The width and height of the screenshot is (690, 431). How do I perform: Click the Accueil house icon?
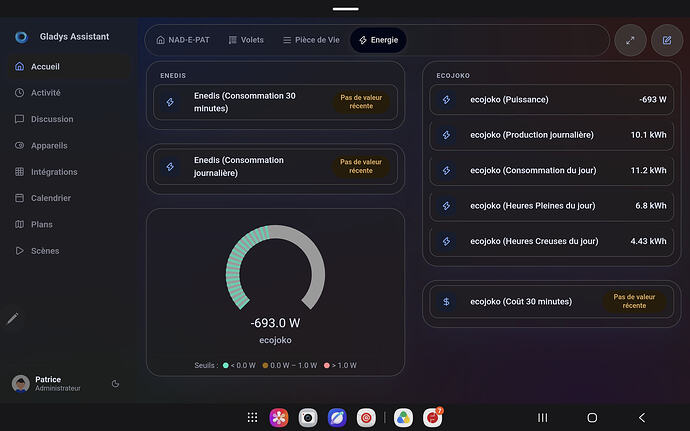pyautogui.click(x=19, y=66)
